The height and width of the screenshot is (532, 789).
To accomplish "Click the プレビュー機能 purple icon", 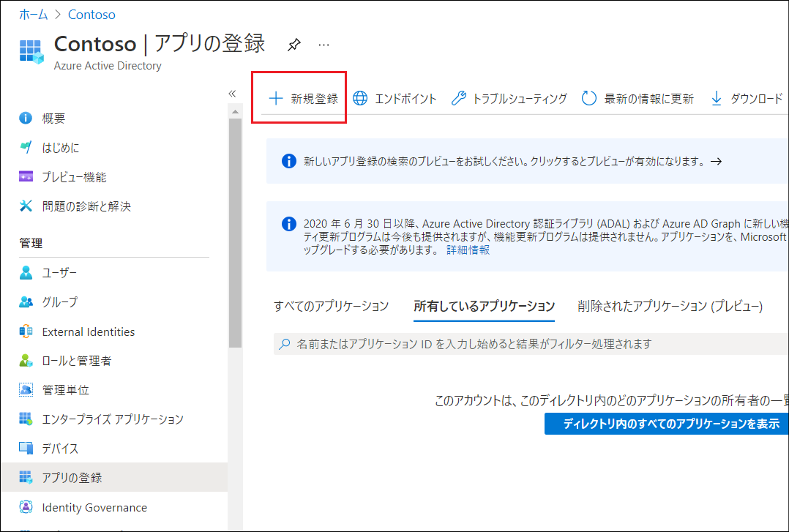I will coord(26,176).
